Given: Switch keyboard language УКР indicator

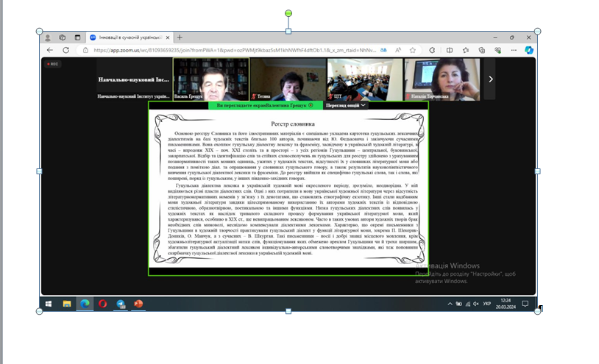Looking at the screenshot, I should click(x=486, y=304).
